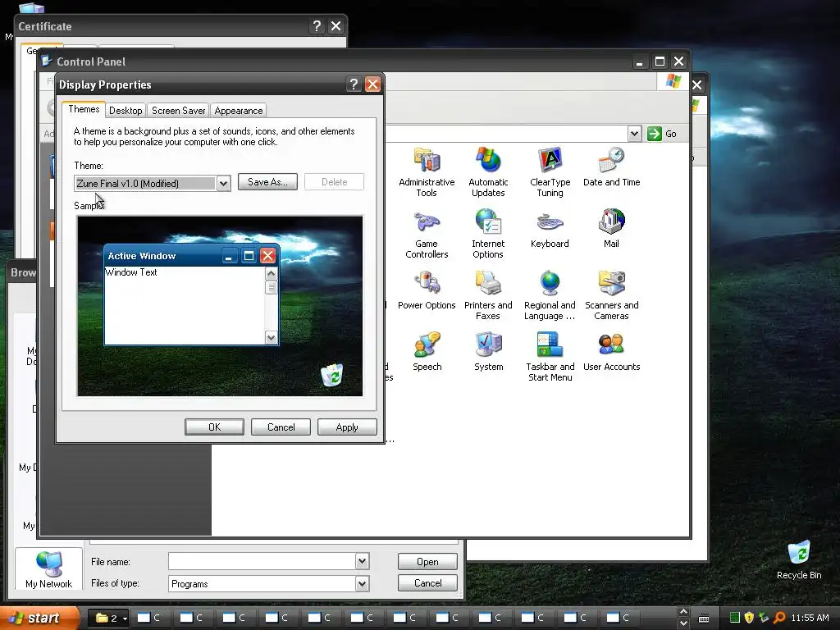Click the taskbar scroll down arrow

pos(683,623)
